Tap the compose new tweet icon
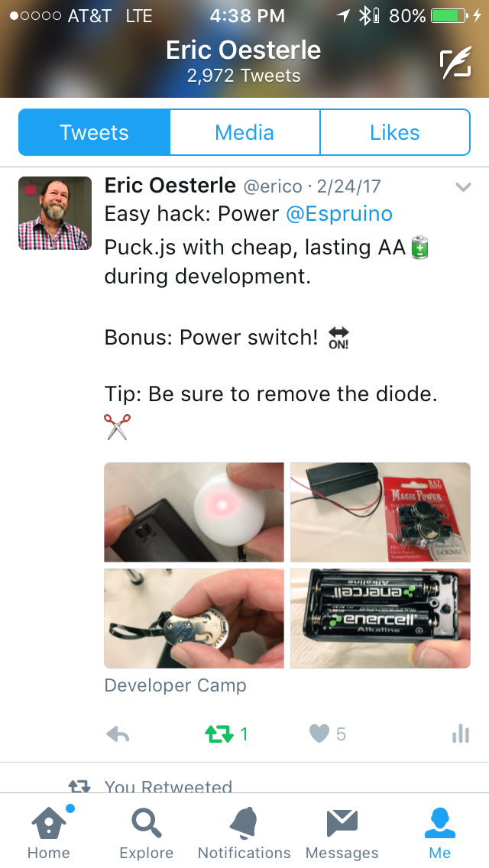This screenshot has height=868, width=489. 456,63
